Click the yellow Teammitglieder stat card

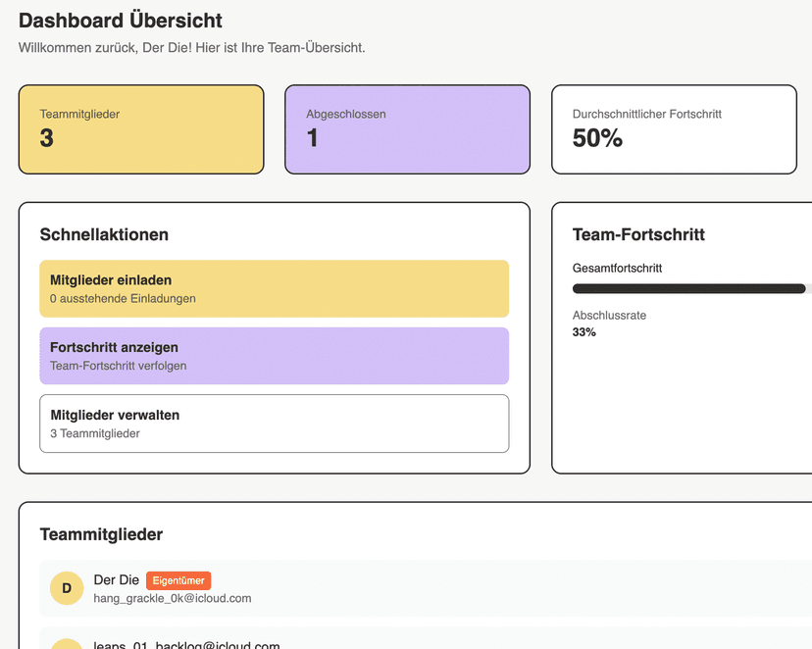pos(140,128)
